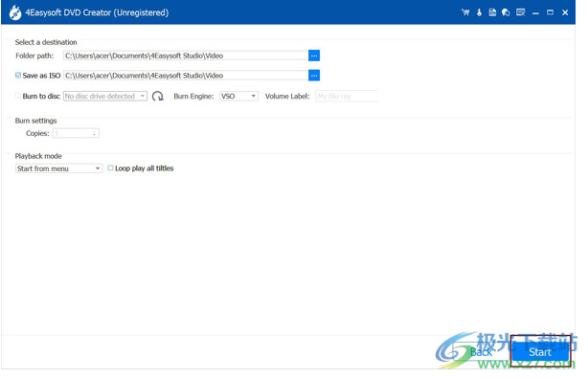This screenshot has width=588, height=379.
Task: Minimize the DVD Creator window
Action: (535, 12)
